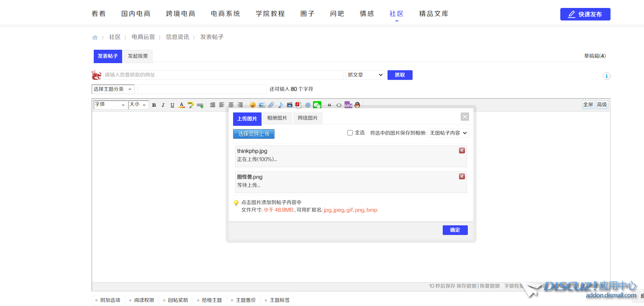Expand 主题标签 section
The image size is (644, 306).
click(x=277, y=300)
